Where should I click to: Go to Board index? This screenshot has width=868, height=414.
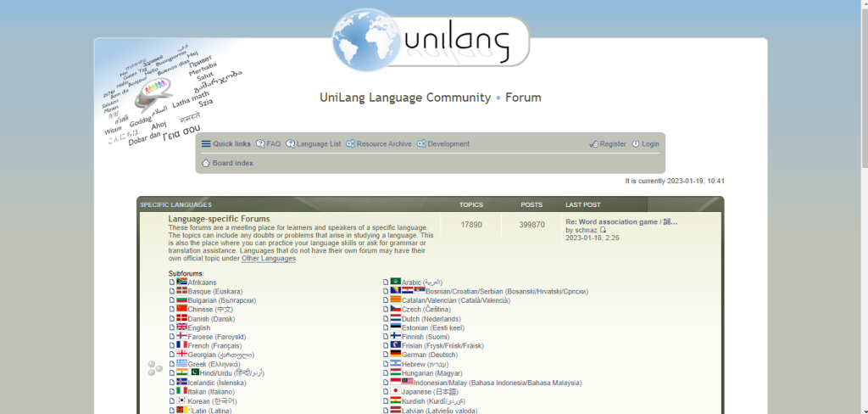pyautogui.click(x=227, y=163)
